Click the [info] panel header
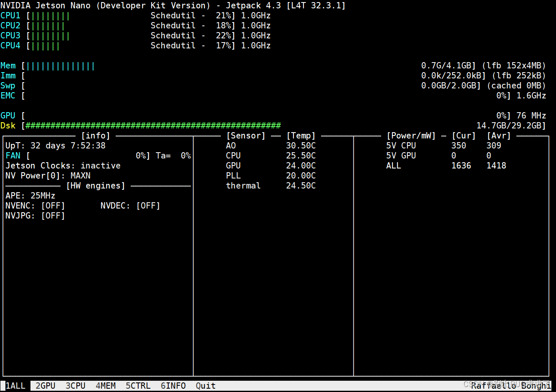 96,136
